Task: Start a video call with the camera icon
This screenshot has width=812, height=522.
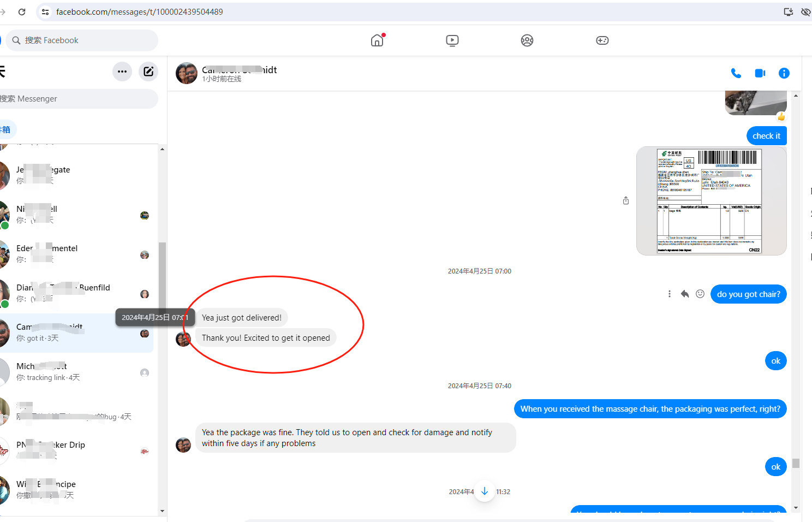Action: (760, 73)
